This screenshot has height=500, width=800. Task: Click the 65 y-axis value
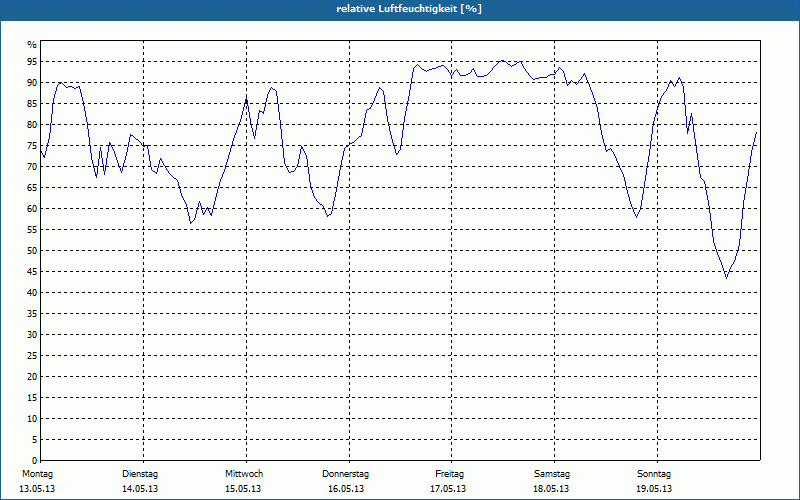32,188
